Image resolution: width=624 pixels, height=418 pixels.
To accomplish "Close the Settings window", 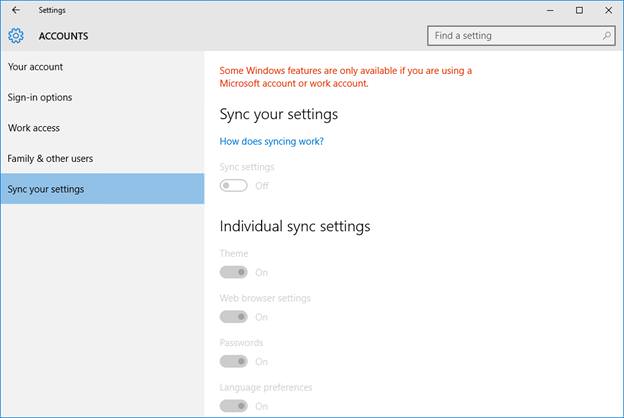I will pos(608,10).
